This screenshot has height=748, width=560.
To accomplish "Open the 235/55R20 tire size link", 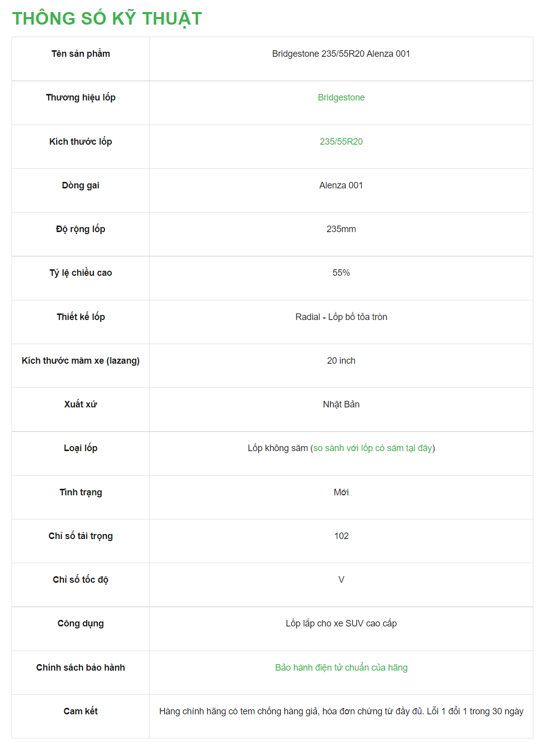I will 341,142.
